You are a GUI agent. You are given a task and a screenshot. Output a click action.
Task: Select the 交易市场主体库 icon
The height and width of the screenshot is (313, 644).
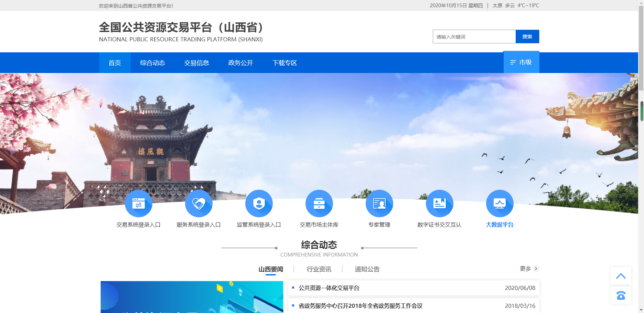click(319, 204)
